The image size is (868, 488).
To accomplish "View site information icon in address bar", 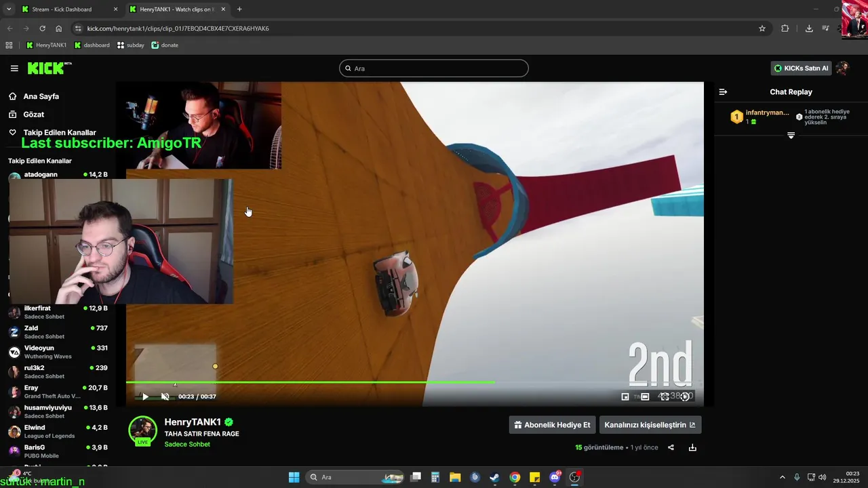I will pos(78,28).
